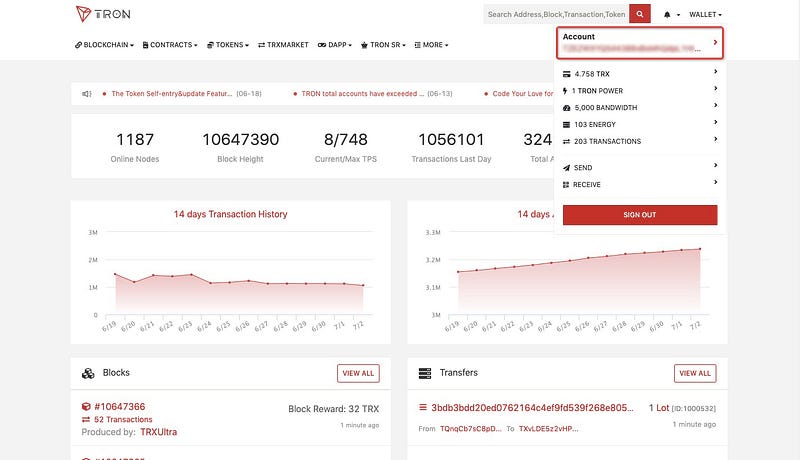Click the search address input field
This screenshot has width=800, height=460.
click(x=556, y=14)
